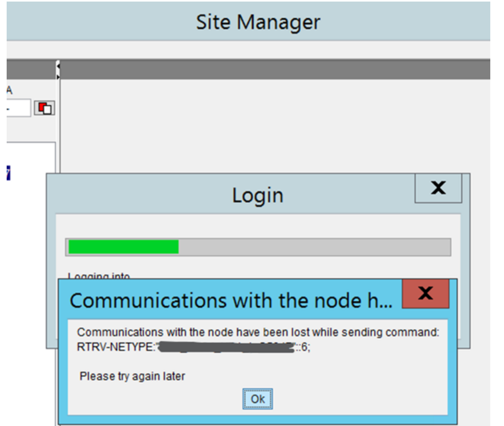Screen dimensions: 504x426
Task: Expand left pane using splitter right arrow
Action: [x=58, y=77]
